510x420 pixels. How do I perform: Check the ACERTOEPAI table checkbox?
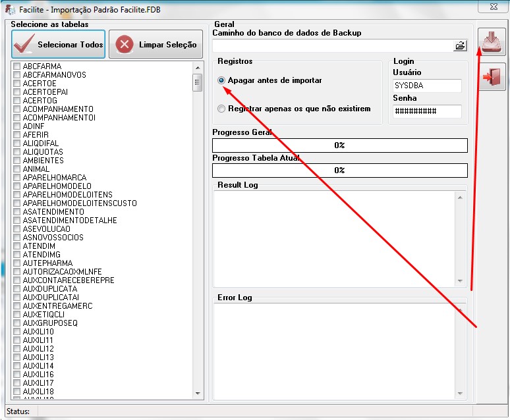(x=16, y=92)
